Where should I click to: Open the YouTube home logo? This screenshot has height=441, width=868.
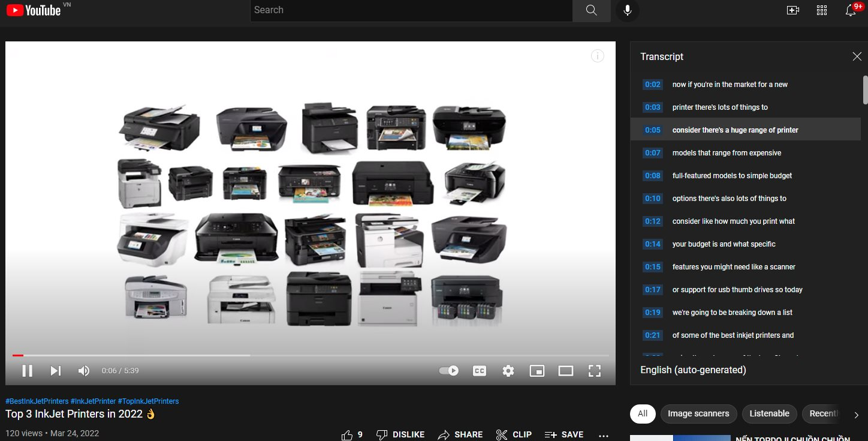[34, 10]
